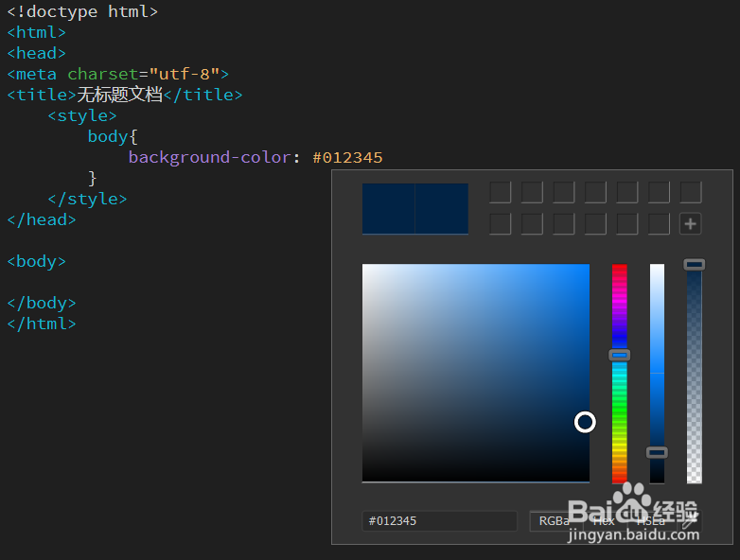Click the 无标题文档 title text

[x=120, y=95]
